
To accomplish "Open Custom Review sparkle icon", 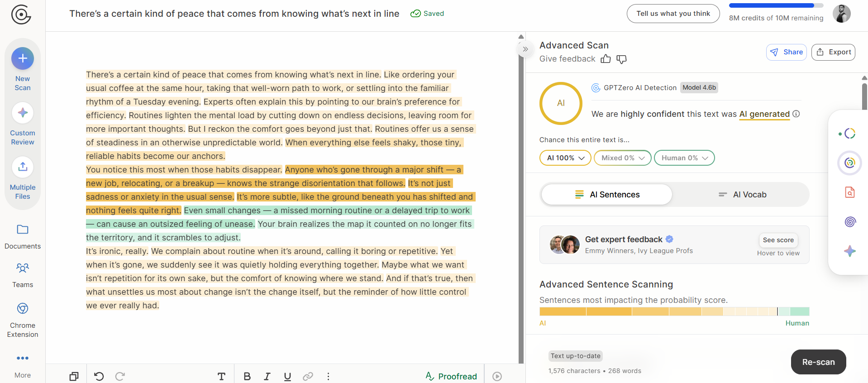I will pos(23,113).
